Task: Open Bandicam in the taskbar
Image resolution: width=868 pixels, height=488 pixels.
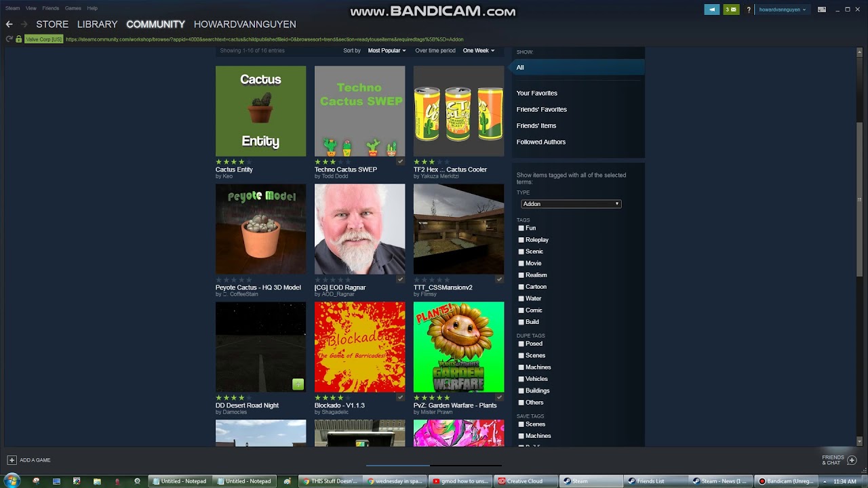Action: [x=785, y=481]
